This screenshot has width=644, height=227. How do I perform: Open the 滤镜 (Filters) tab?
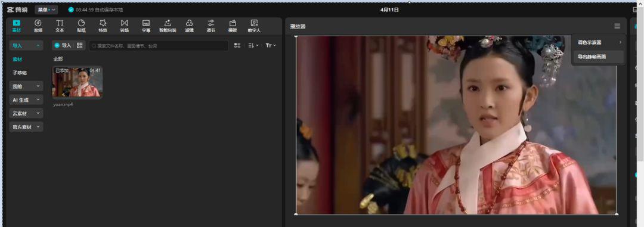[190, 26]
